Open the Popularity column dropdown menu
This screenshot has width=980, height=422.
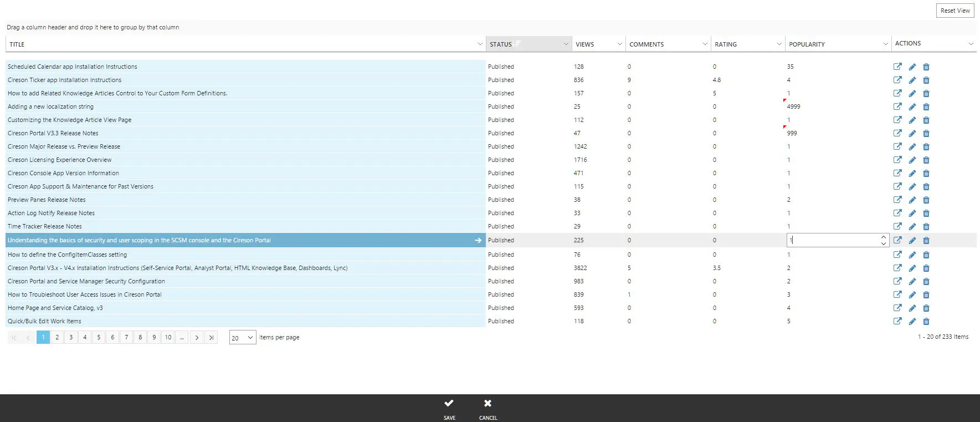coord(885,44)
